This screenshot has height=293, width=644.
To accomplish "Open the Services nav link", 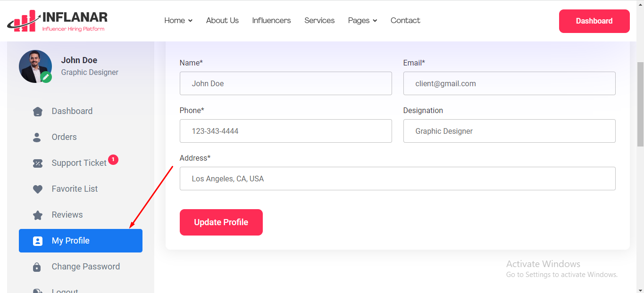I will [319, 21].
